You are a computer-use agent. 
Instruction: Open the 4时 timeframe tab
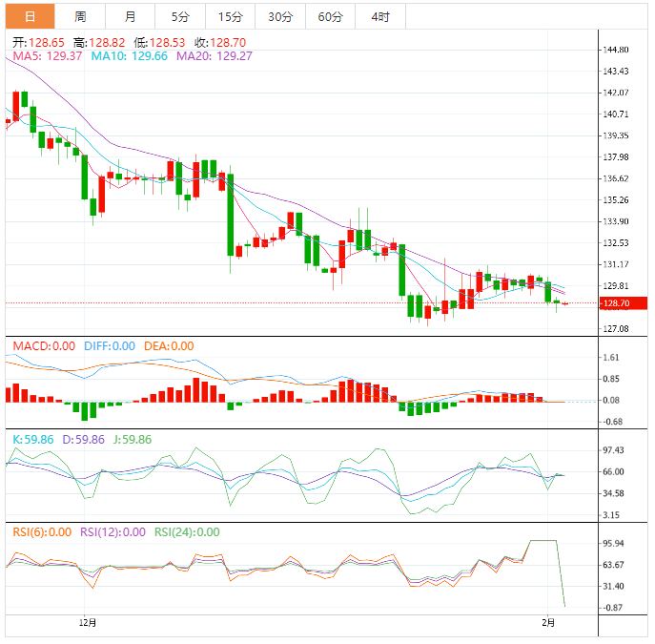click(x=380, y=17)
